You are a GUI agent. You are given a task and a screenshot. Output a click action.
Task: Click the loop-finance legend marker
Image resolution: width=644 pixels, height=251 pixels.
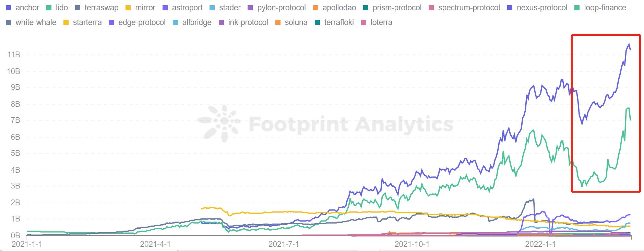click(x=577, y=8)
